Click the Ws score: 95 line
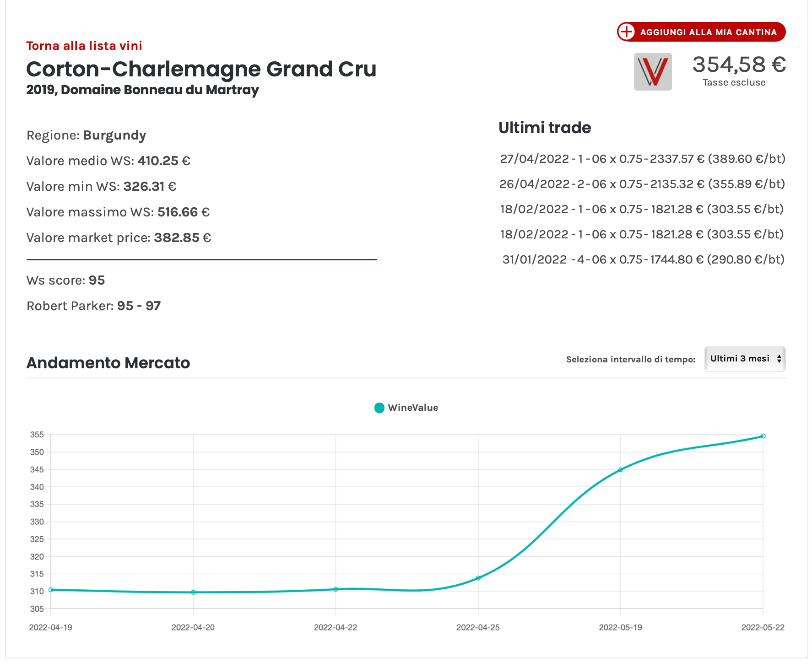Image resolution: width=812 pixels, height=668 pixels. tap(66, 280)
